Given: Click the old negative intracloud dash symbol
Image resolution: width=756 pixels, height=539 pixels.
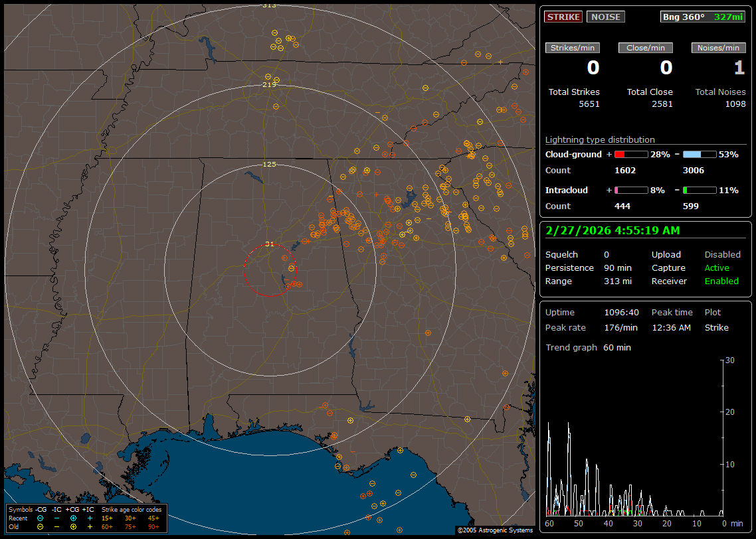Looking at the screenshot, I should (56, 526).
